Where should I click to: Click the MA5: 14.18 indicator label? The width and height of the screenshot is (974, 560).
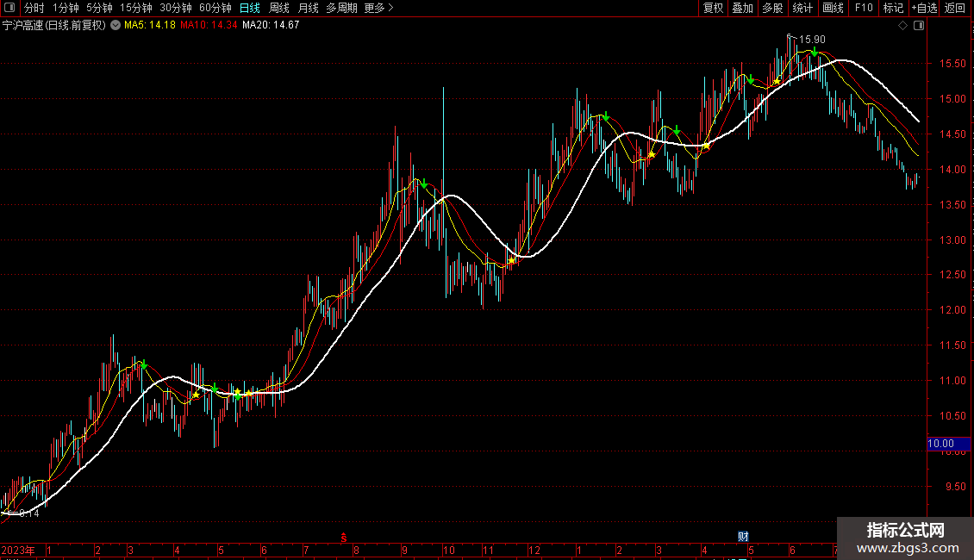pyautogui.click(x=150, y=26)
